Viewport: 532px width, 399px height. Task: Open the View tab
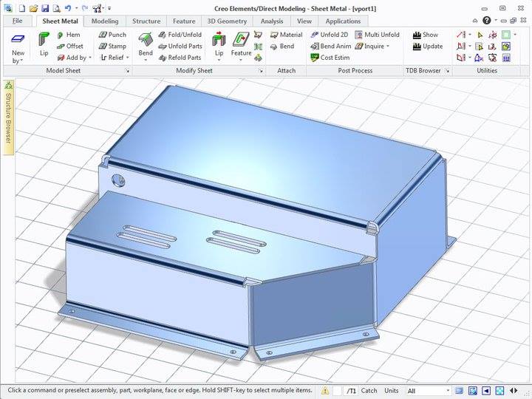304,21
